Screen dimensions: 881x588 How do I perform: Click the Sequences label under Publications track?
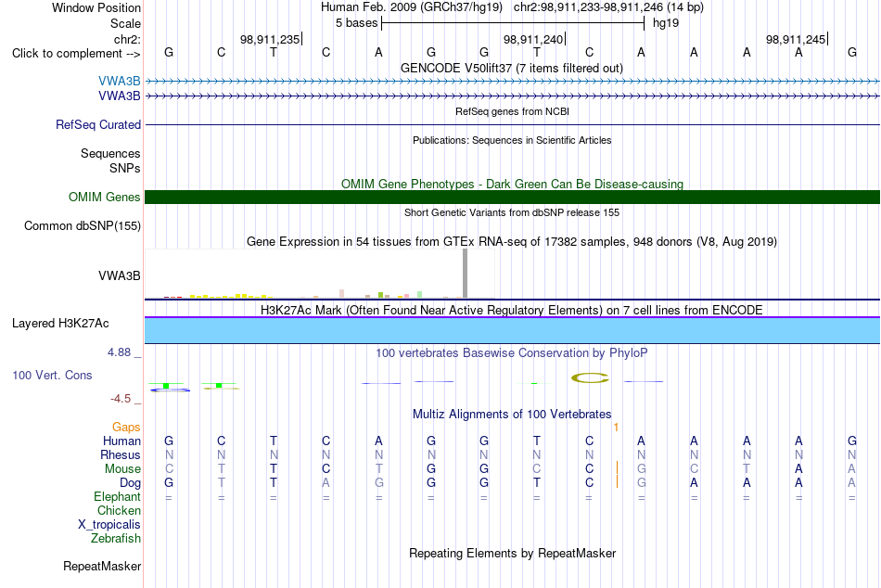(x=110, y=153)
